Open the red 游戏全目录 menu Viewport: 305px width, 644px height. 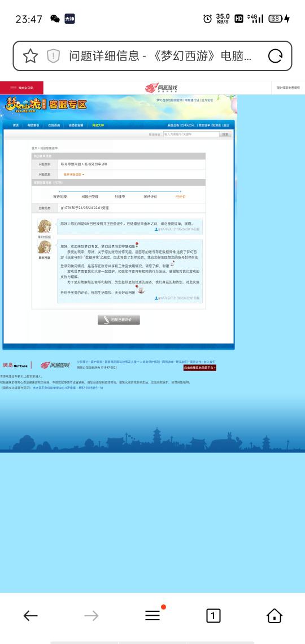[22, 88]
